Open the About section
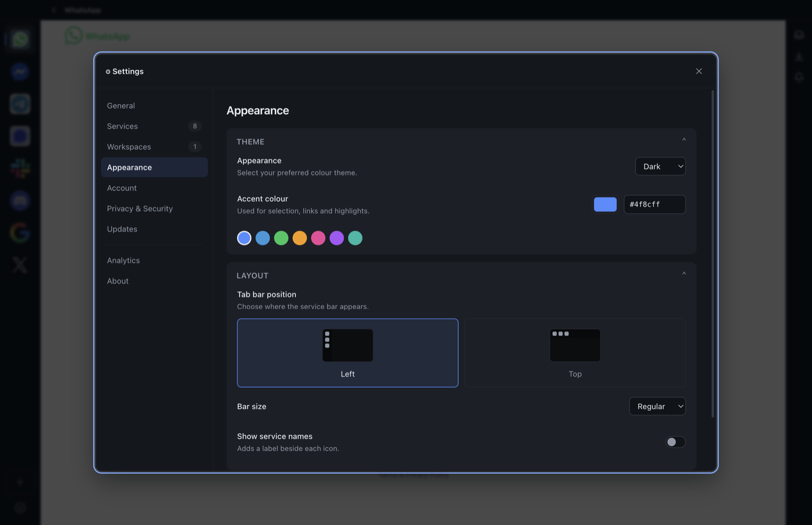812x525 pixels. pos(154,281)
